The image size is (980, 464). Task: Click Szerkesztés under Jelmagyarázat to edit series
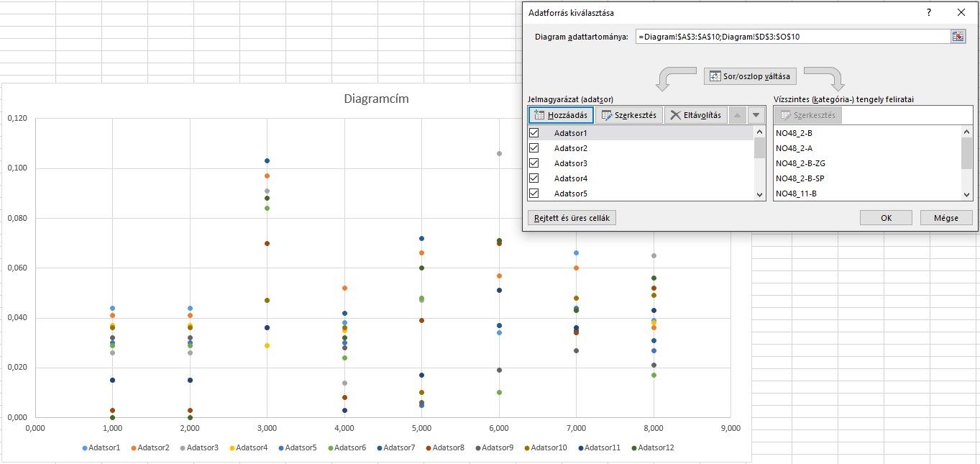[x=628, y=115]
